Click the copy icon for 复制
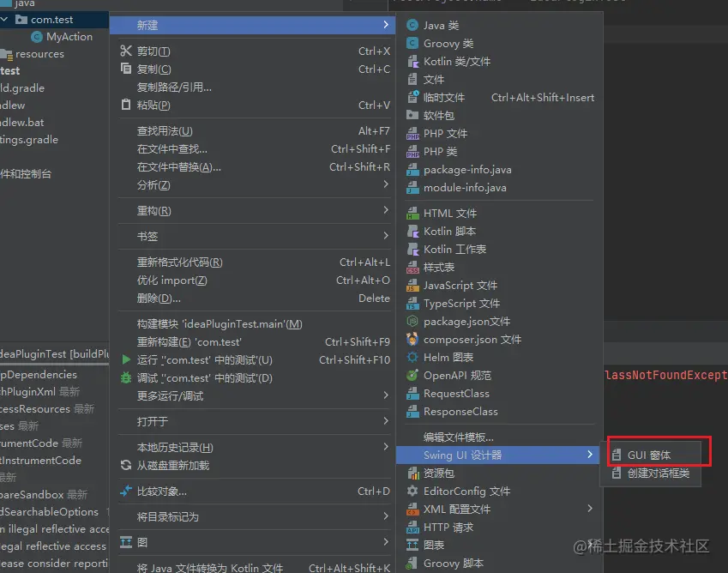 (126, 69)
